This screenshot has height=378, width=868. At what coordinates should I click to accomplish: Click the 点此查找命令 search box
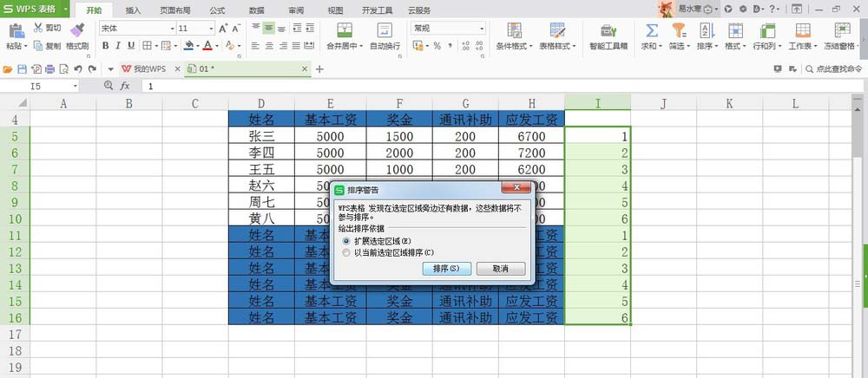click(x=833, y=69)
